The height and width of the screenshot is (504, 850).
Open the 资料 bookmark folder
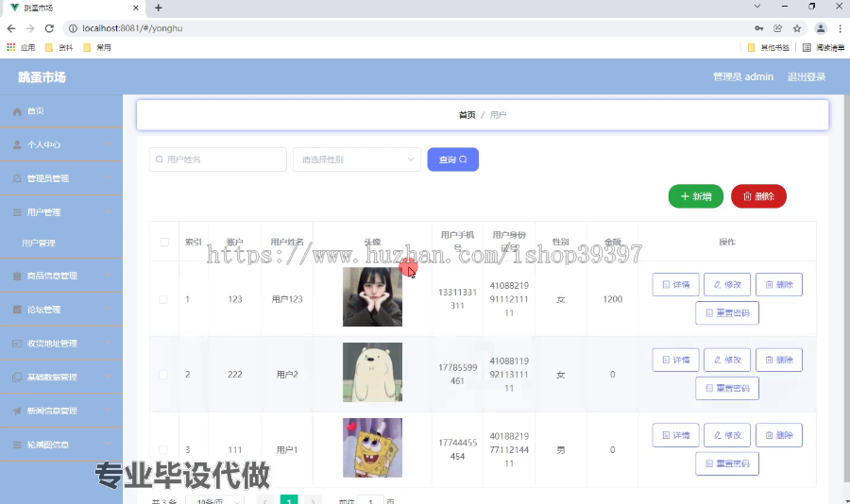click(59, 48)
